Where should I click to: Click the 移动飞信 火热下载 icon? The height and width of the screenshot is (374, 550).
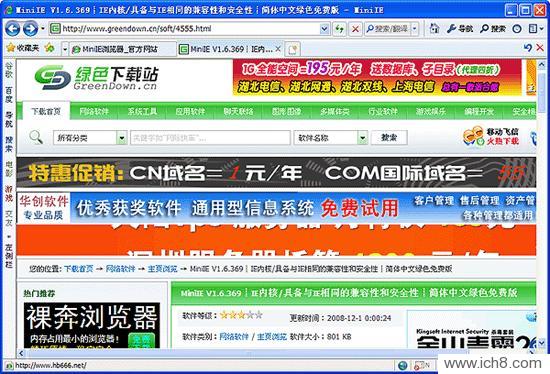tap(491, 137)
